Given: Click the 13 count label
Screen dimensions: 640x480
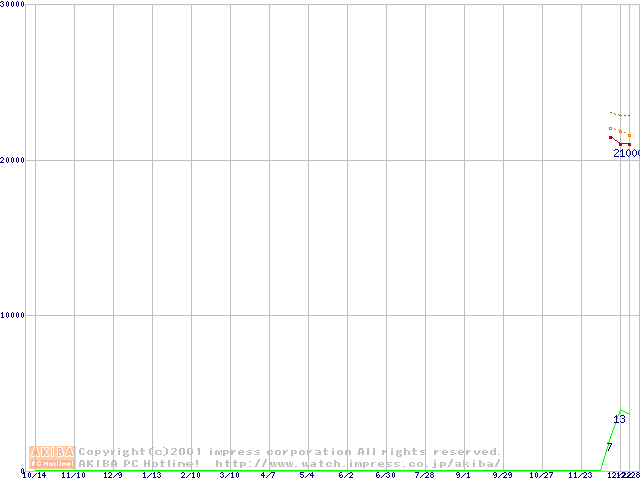Looking at the screenshot, I should [619, 419].
